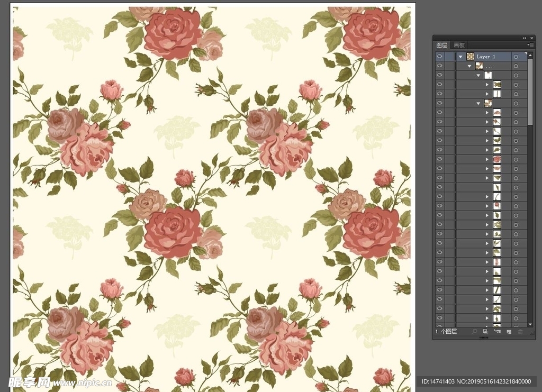The width and height of the screenshot is (542, 392).
Task: Create a new layer
Action: point(509,332)
